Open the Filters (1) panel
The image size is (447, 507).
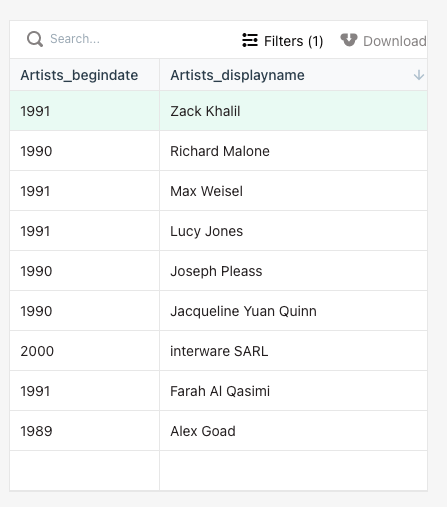[283, 41]
